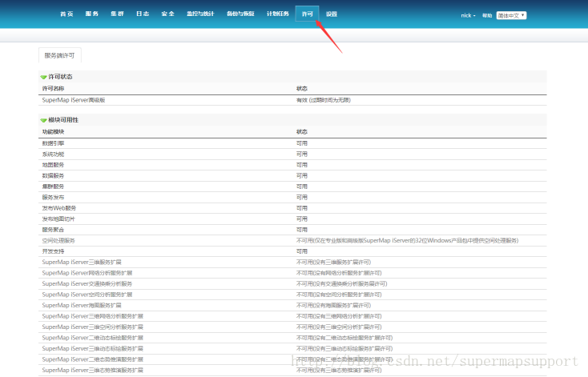Select SuperMap iServer二维动态标绘服务扩展 row
Viewport: 588px width, 377px height.
(292, 338)
